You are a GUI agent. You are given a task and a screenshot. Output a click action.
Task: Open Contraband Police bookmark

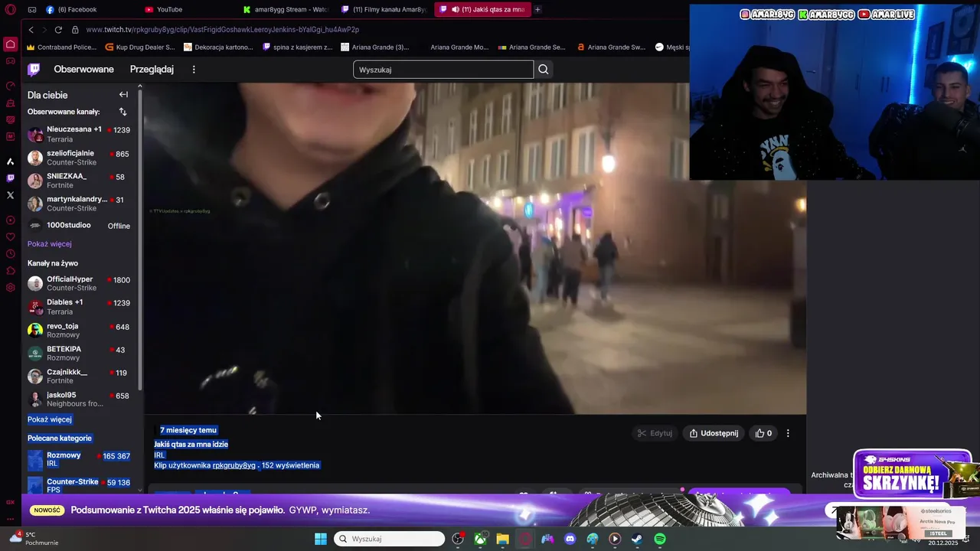tap(62, 47)
